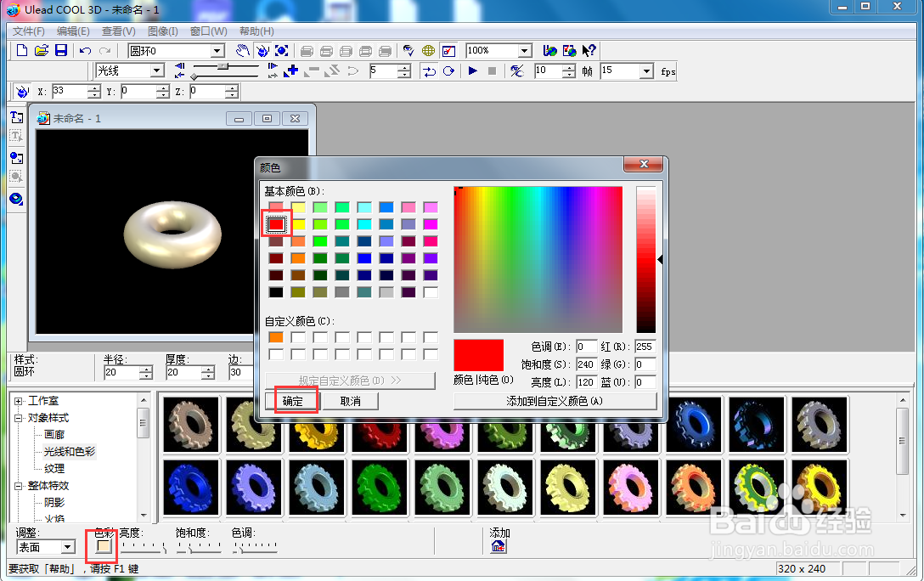Select the orange custom color swatch

[276, 337]
